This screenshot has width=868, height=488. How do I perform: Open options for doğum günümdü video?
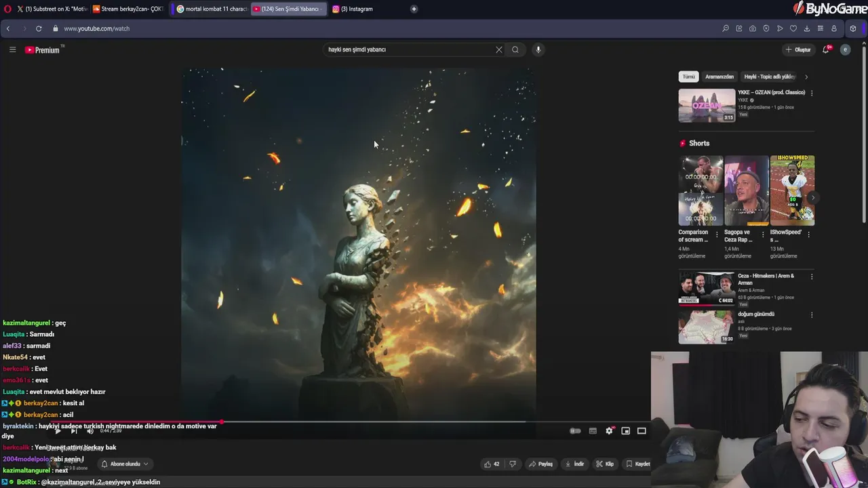click(812, 315)
